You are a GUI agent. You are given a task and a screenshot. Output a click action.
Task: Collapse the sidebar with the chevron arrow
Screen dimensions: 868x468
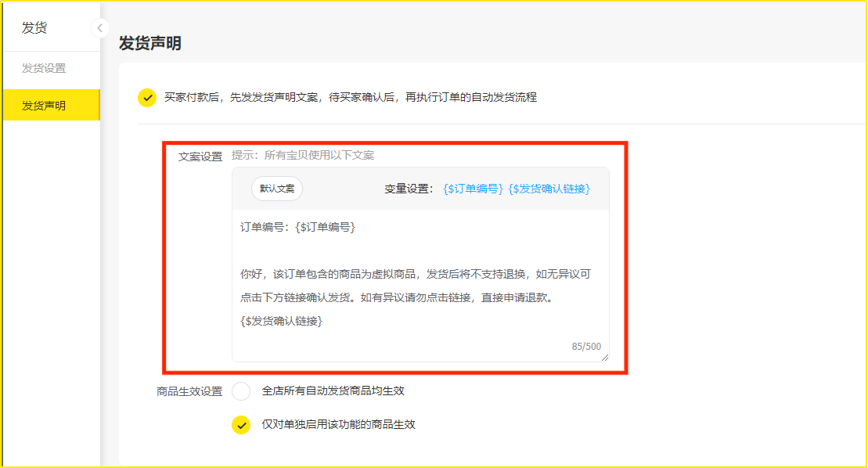pyautogui.click(x=99, y=28)
